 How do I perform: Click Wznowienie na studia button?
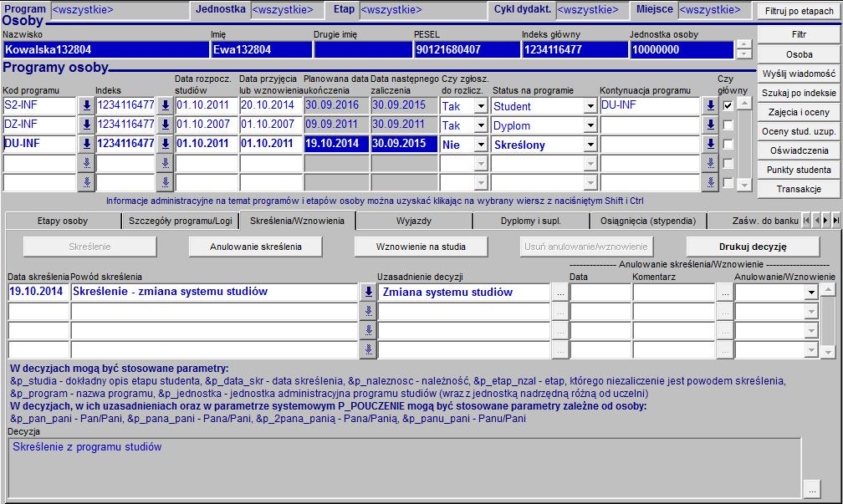click(x=421, y=247)
